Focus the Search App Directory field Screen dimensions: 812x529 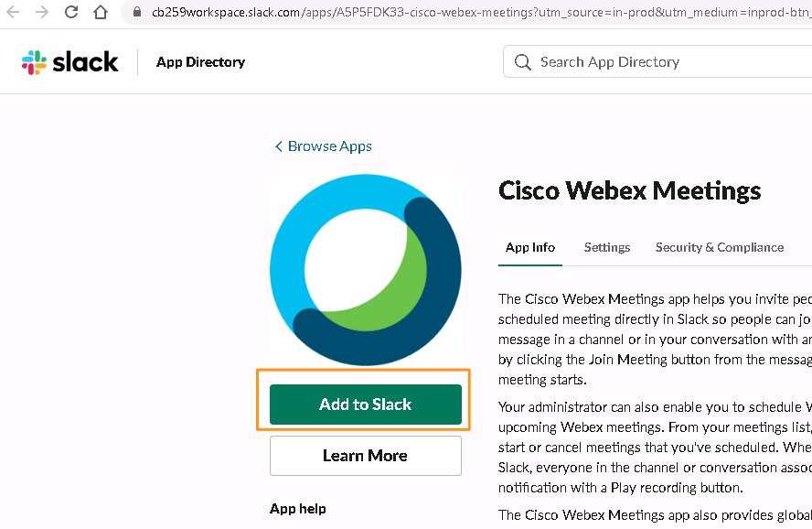click(x=657, y=61)
